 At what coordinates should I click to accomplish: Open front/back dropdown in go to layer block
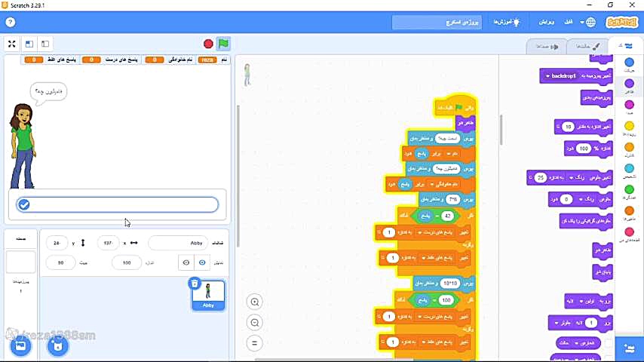coord(587,301)
